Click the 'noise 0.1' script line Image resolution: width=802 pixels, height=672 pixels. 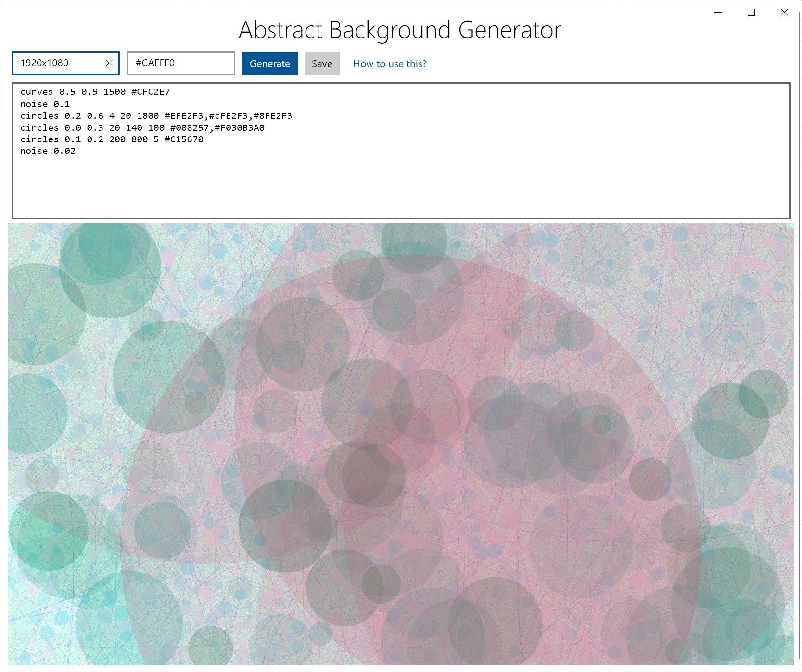(45, 104)
